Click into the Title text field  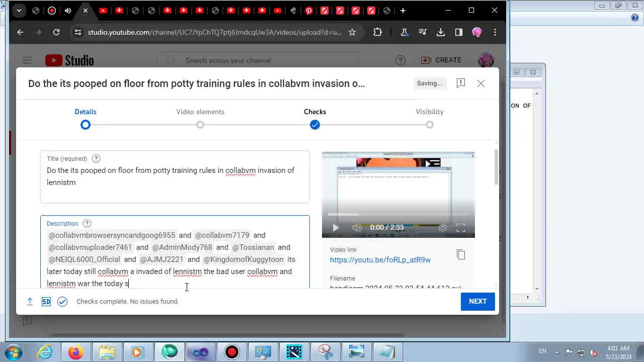click(x=175, y=176)
